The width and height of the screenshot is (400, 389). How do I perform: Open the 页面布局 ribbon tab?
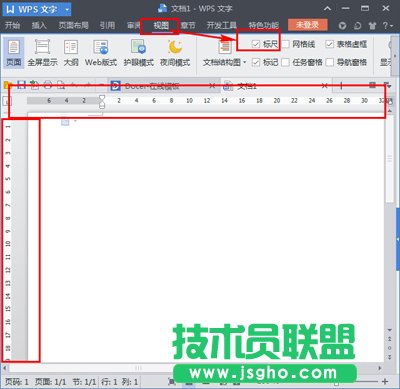[x=74, y=25]
